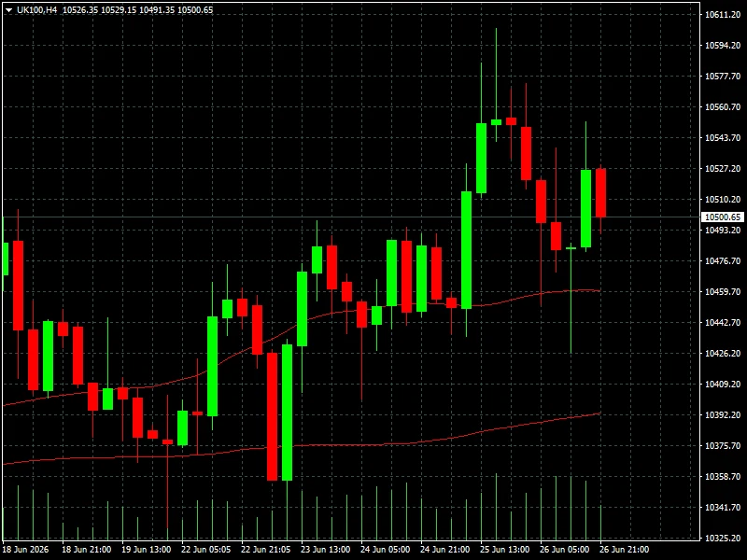Open the UK100,H4 chart menu triangle
Screen dimensions: 747x560
point(8,10)
